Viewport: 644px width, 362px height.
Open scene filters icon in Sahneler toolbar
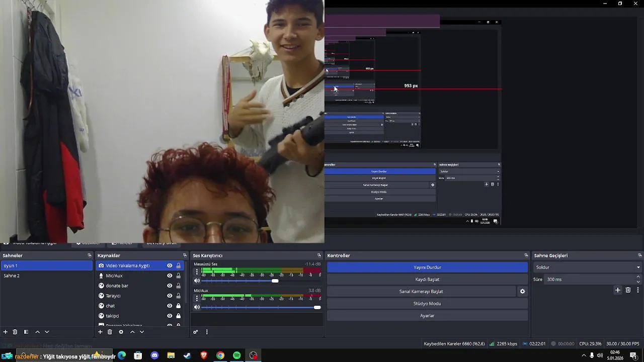[26, 332]
